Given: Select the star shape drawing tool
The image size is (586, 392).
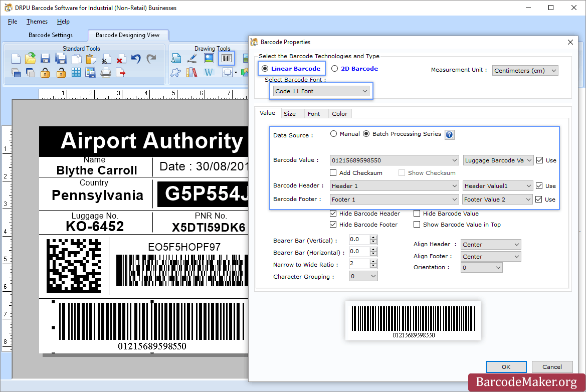Looking at the screenshot, I should tap(175, 73).
